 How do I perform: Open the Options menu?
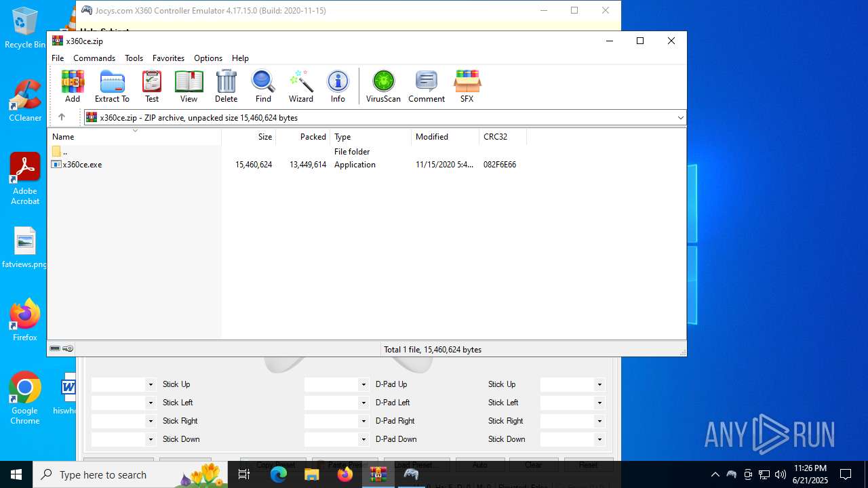[208, 58]
